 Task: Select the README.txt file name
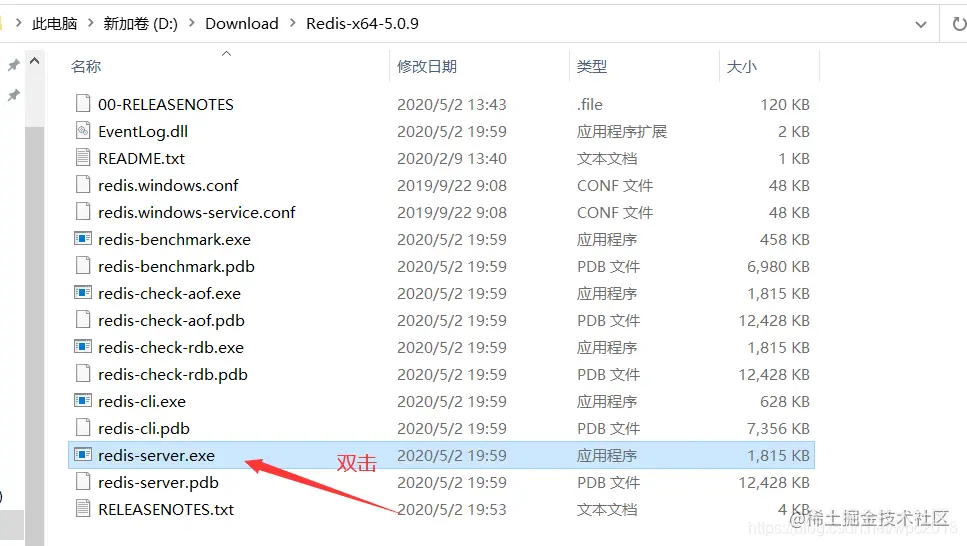pyautogui.click(x=141, y=159)
